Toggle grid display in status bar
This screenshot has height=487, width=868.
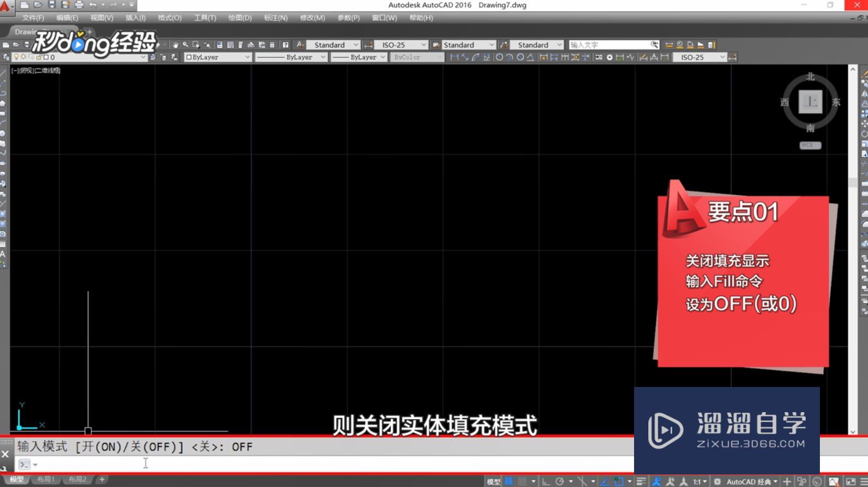coord(509,482)
